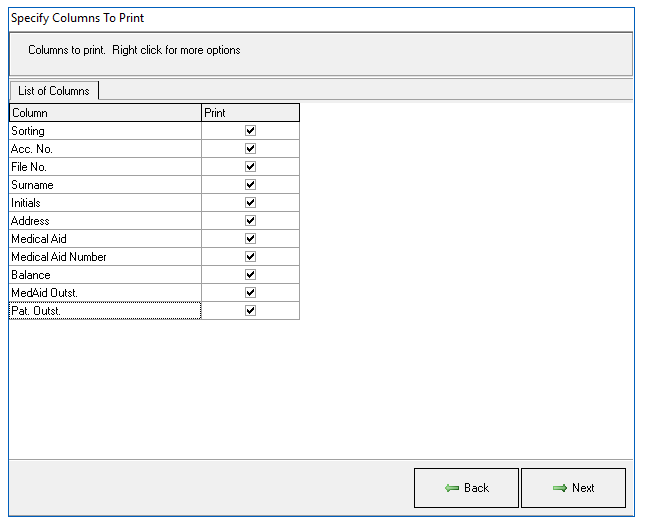Screen dimensions: 646x522
Task: Click the Column header cell
Action: coord(105,113)
